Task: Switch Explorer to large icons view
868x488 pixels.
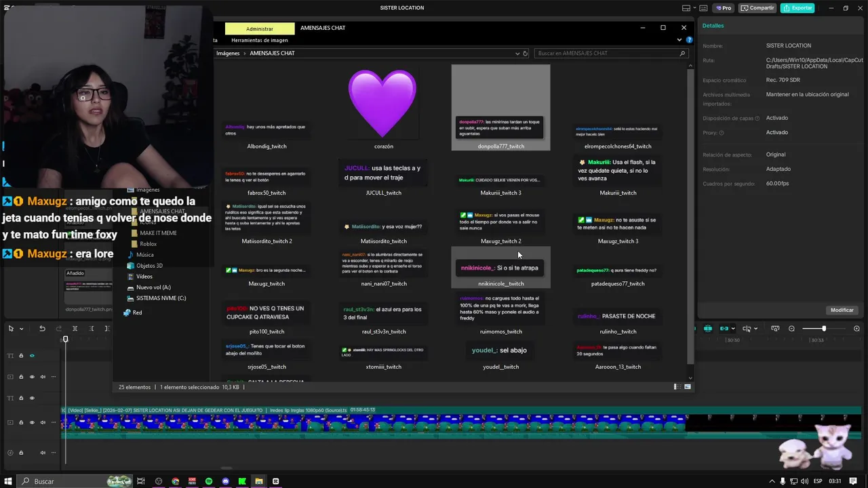Action: pos(688,387)
